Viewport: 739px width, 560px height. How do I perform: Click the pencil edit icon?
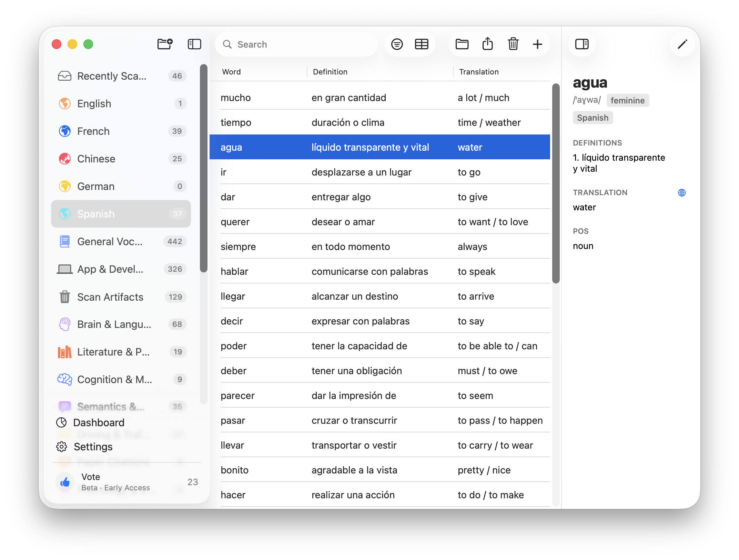(x=682, y=44)
